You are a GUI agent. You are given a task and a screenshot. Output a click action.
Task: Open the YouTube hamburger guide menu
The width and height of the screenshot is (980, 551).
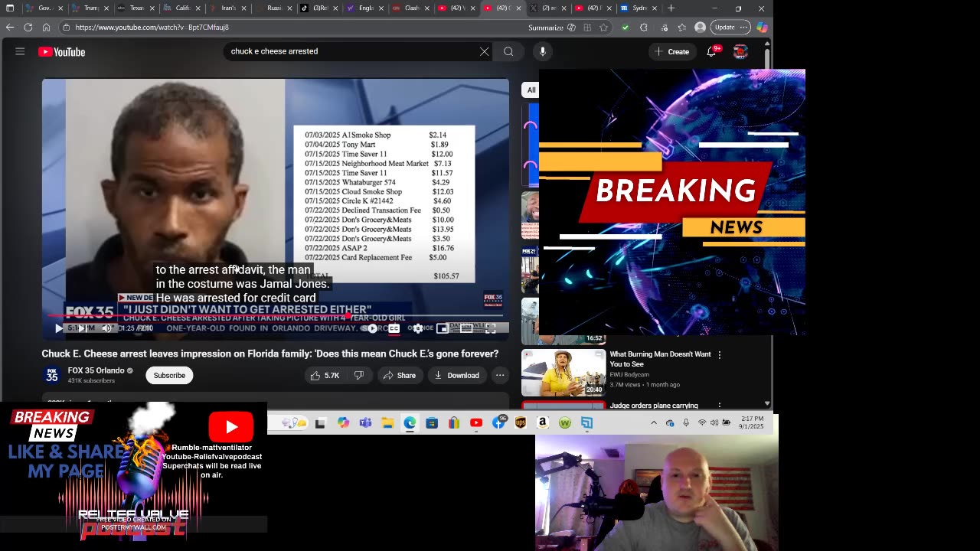pyautogui.click(x=20, y=51)
